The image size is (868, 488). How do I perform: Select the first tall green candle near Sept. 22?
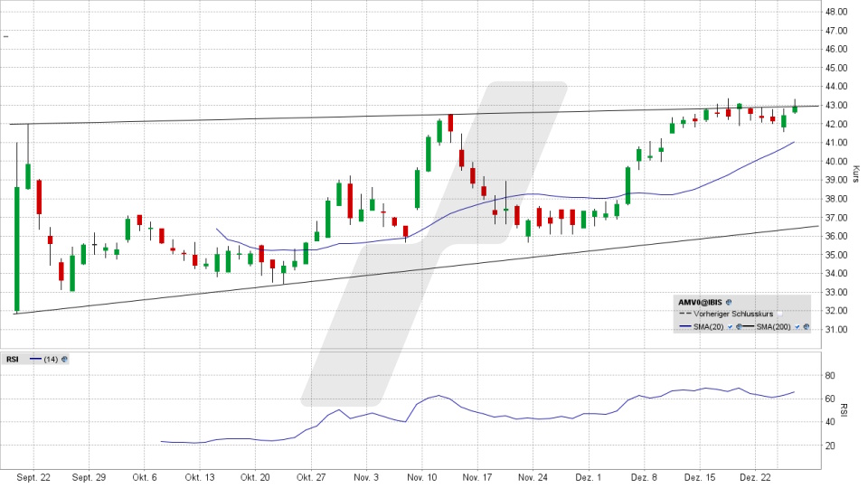click(x=16, y=249)
